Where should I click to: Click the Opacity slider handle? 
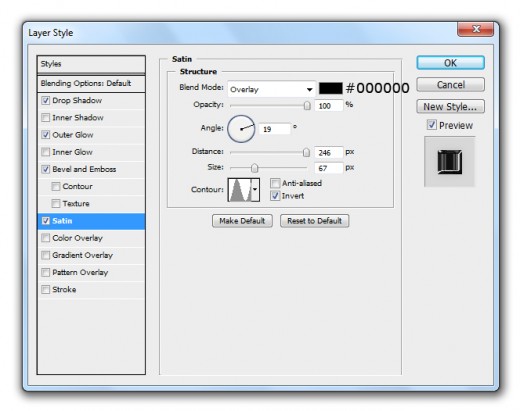tap(307, 106)
